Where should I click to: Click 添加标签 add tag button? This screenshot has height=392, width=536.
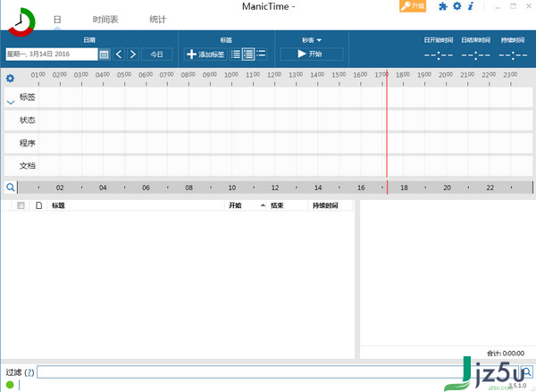click(x=205, y=54)
